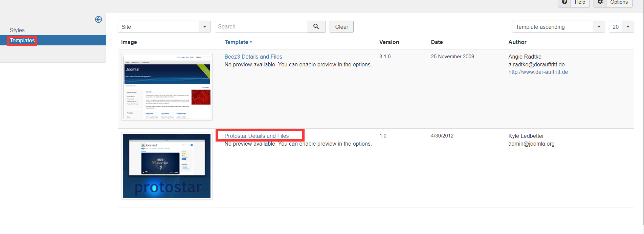Screen dimensions: 644x234
Task: Click the Protostar no preview available message
Action: [298, 144]
